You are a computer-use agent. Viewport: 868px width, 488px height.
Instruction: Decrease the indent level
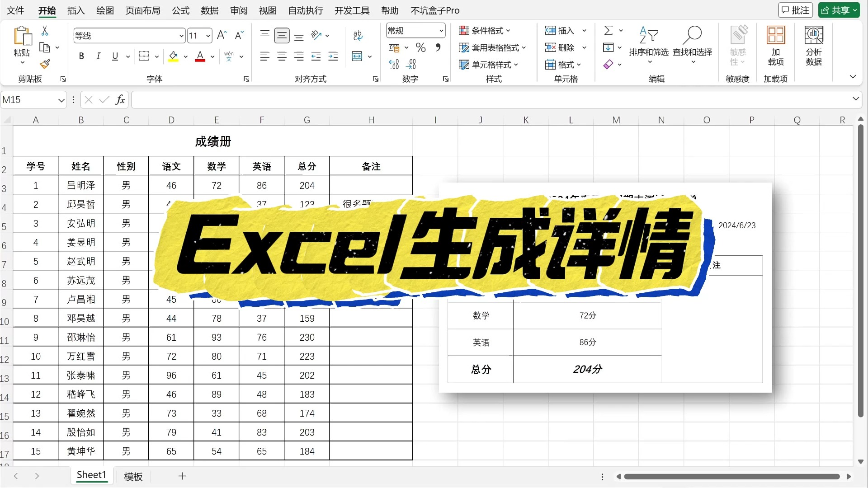(316, 56)
